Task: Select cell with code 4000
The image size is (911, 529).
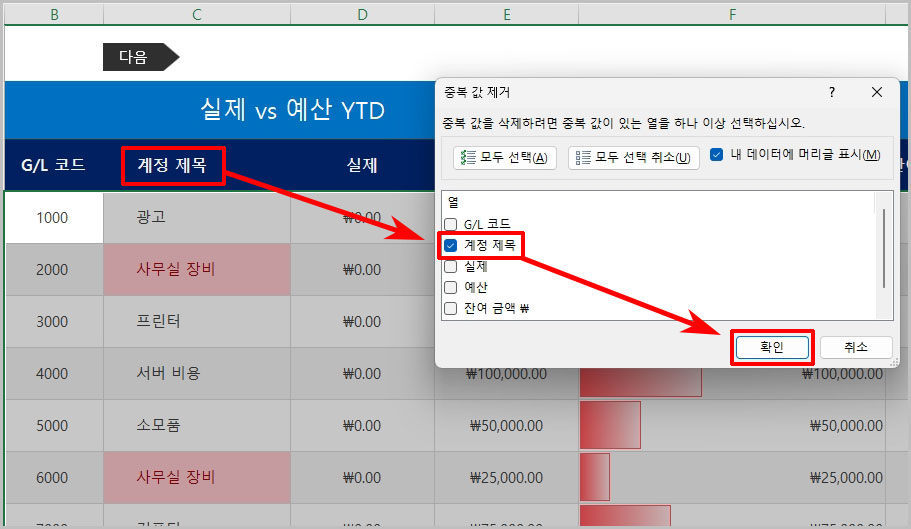Action: tap(54, 373)
